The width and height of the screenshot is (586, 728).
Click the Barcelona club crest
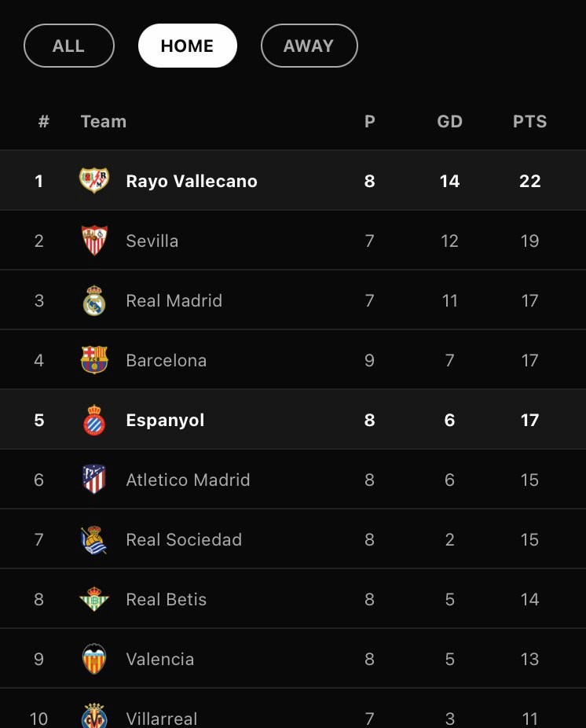(94, 360)
